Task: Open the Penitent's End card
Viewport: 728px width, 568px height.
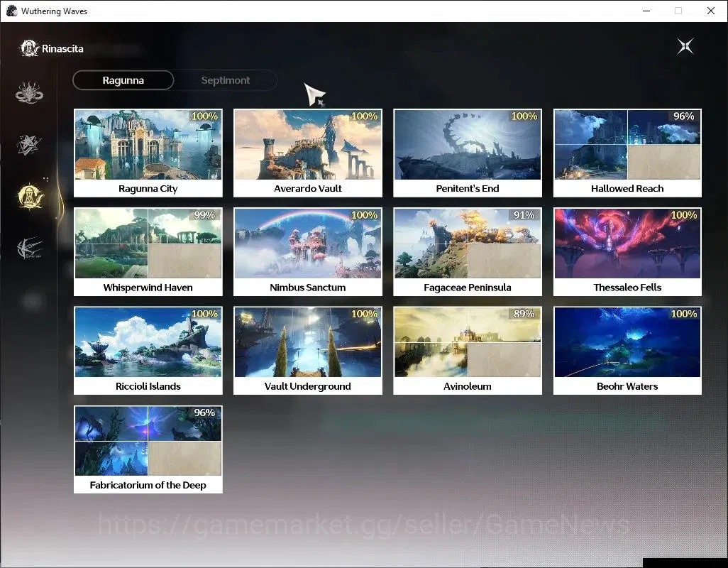Action: tap(468, 153)
